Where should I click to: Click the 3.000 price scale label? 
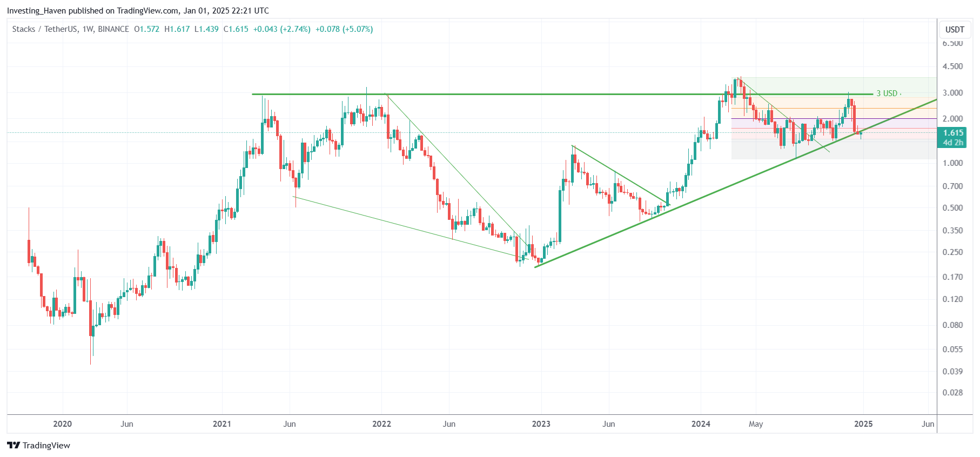(952, 93)
